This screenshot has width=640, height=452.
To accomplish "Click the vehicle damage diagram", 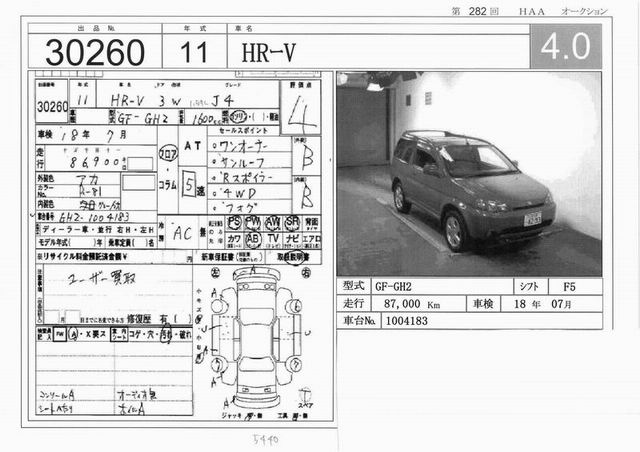I will tap(256, 337).
